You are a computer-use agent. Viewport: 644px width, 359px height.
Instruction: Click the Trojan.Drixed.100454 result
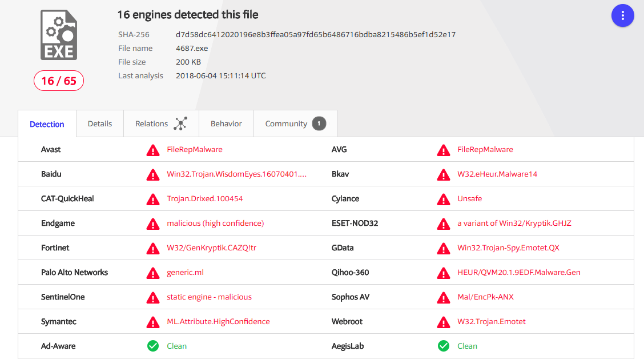(205, 198)
